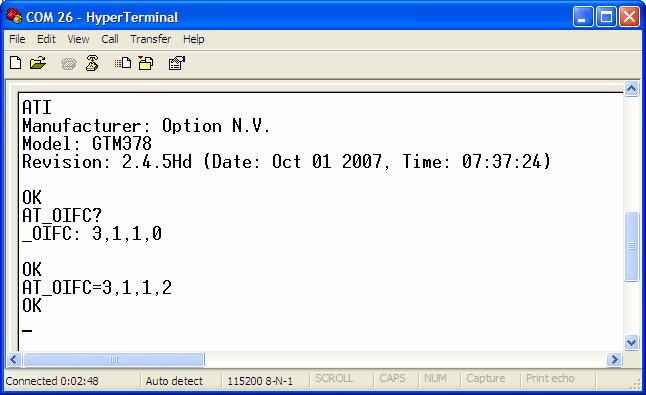The height and width of the screenshot is (395, 646).
Task: Click the vertical scrollbar up arrow
Action: (631, 89)
